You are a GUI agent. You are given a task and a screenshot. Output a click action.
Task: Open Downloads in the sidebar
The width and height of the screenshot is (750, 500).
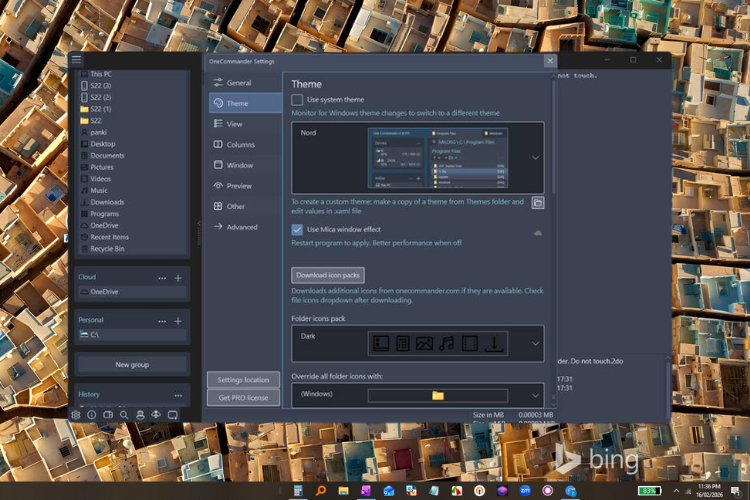tap(132, 202)
